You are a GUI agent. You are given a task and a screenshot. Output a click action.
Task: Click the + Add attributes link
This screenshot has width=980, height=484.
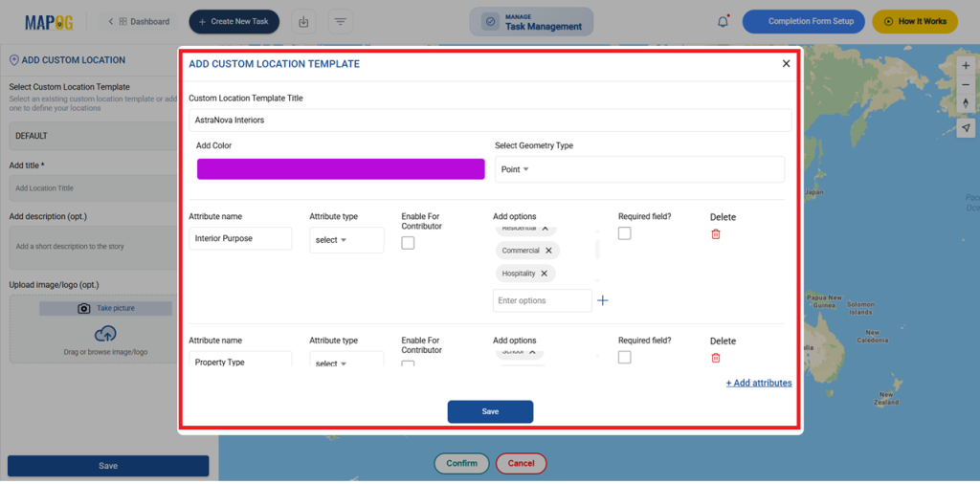click(x=759, y=383)
